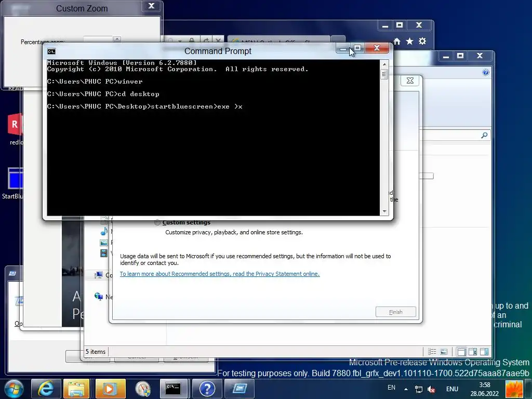Switch to Command Prompt taskbar button
This screenshot has width=532, height=399.
[x=174, y=389]
